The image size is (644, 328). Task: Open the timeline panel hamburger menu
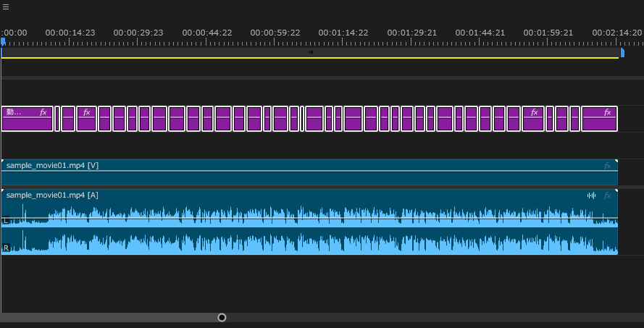coord(6,7)
